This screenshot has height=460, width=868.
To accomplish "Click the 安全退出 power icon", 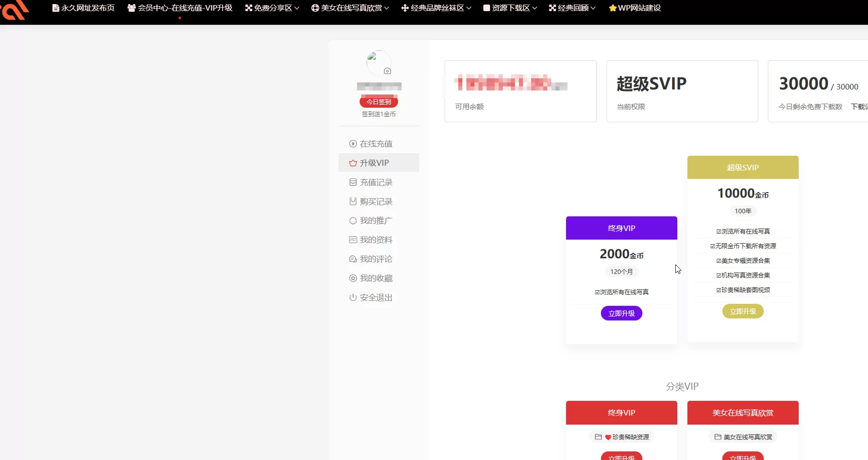I will (x=353, y=298).
